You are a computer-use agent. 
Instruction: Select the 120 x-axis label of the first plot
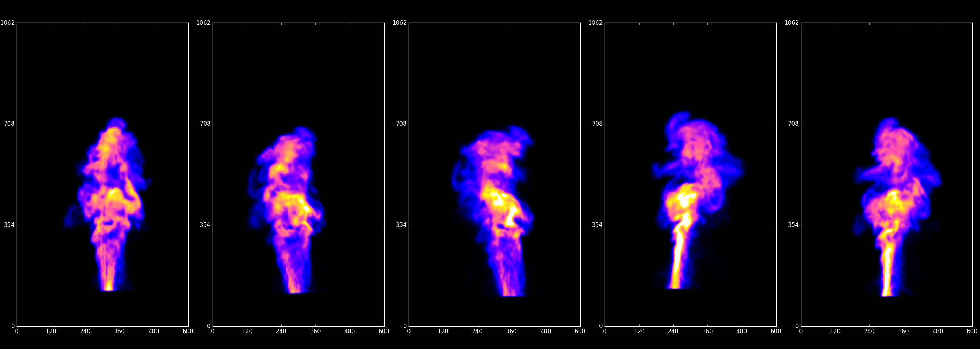(x=51, y=332)
